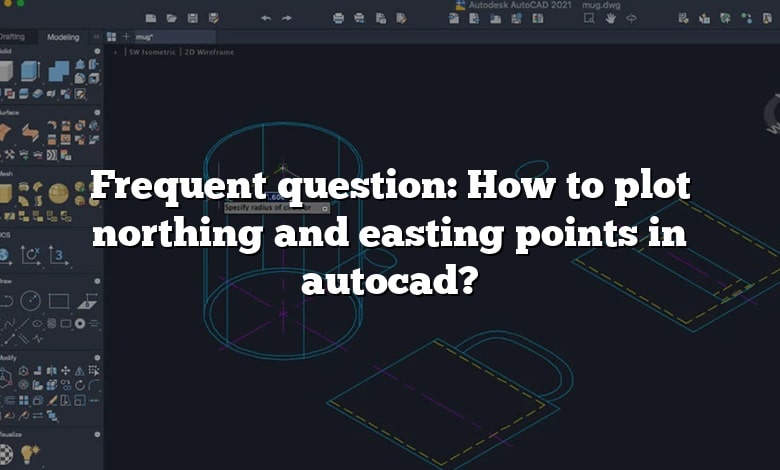The height and width of the screenshot is (470, 780).
Task: Open the SW Isometric view menu
Action: [x=152, y=52]
